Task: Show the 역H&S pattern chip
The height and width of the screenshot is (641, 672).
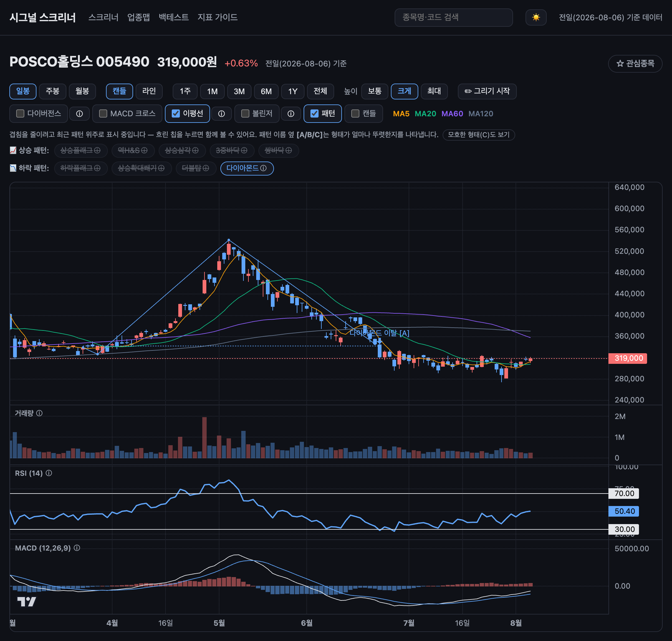Action: 133,150
